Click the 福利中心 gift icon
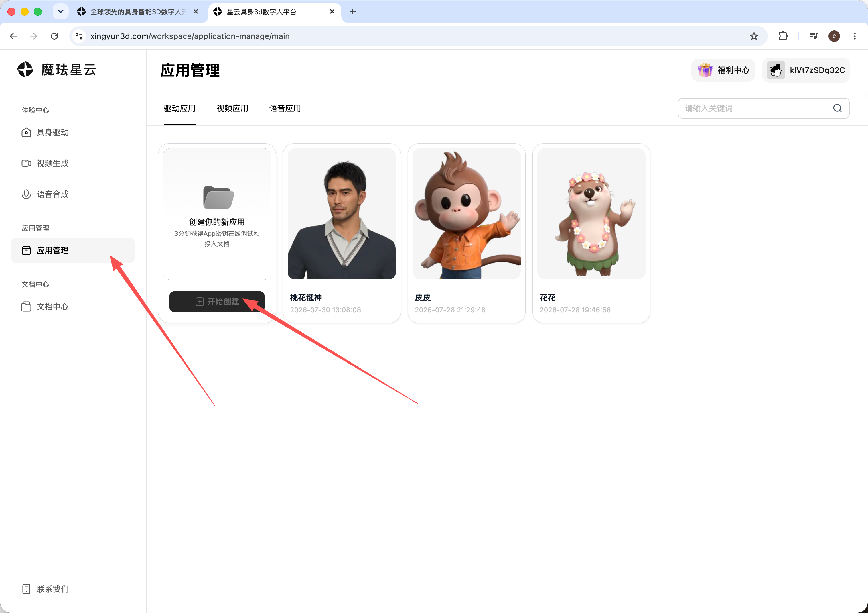The image size is (868, 613). pyautogui.click(x=705, y=70)
